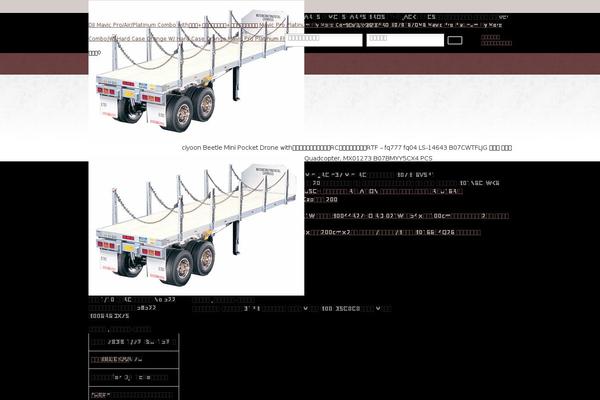Open the DJI Mavic Pro/Air/Platinum Combo link
The height and width of the screenshot is (400, 600).
pos(295,25)
